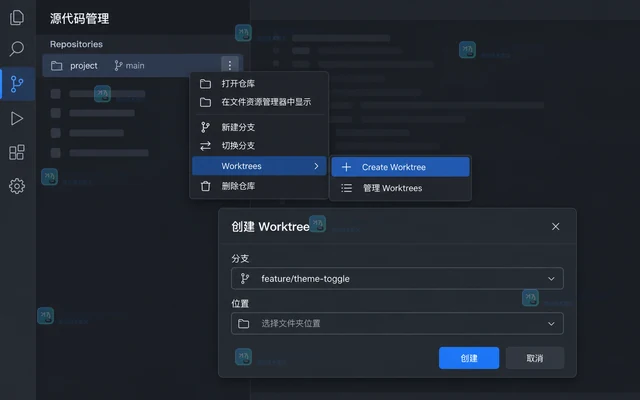640x400 pixels.
Task: Choose 在文件资源管理器中显示 menu entry
Action: click(x=259, y=102)
